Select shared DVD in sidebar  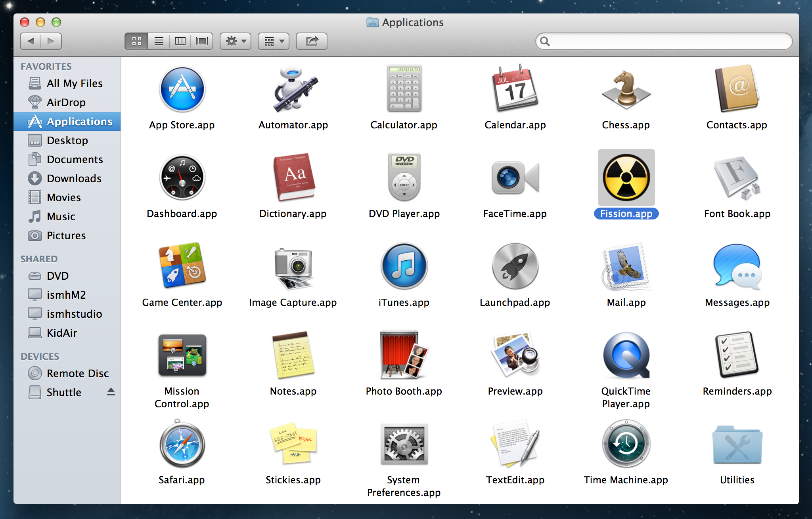click(67, 276)
